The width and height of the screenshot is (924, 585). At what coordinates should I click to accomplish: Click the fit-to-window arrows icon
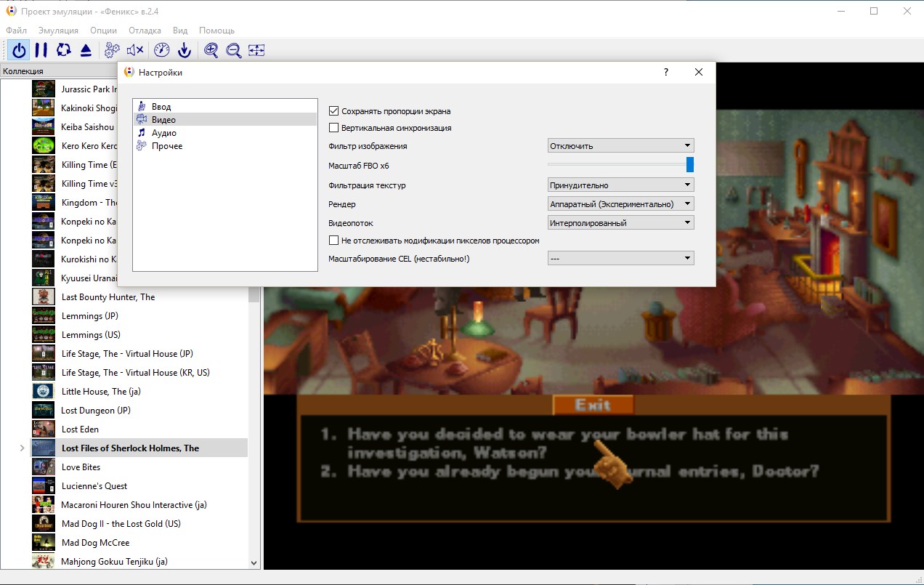click(x=256, y=50)
